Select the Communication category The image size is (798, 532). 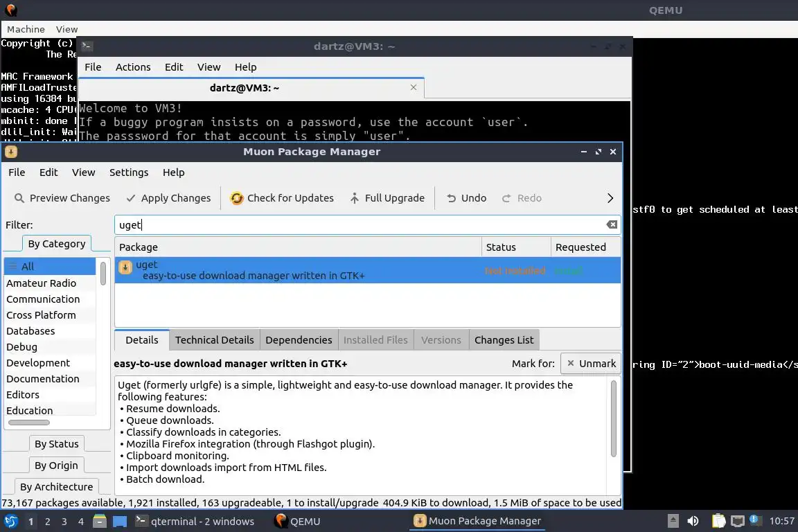click(50, 299)
